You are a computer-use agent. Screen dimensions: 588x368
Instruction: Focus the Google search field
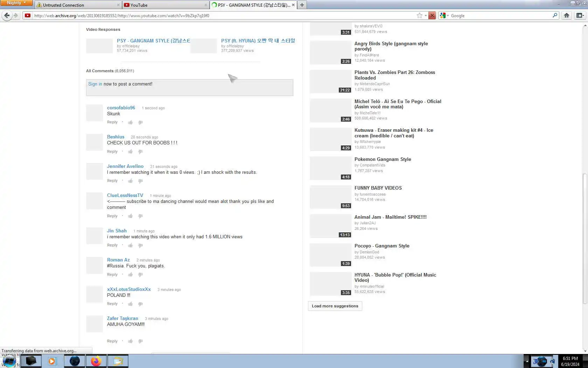pos(500,15)
